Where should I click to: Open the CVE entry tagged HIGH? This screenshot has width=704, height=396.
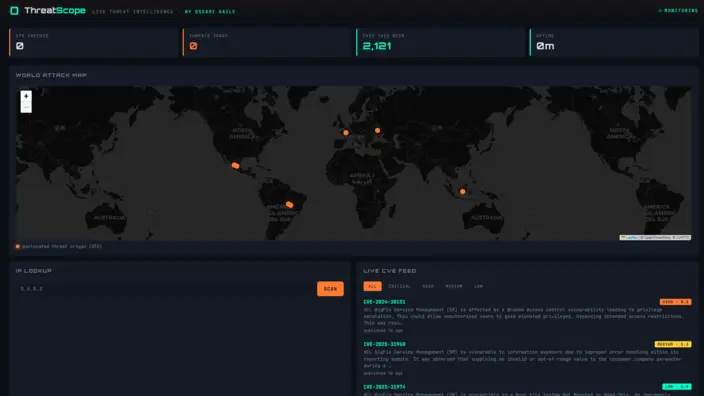click(527, 316)
